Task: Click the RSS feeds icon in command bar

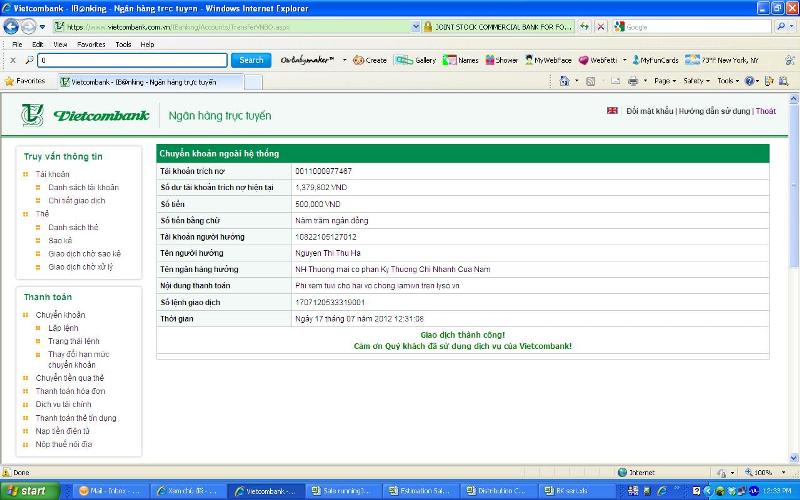Action: pos(590,81)
